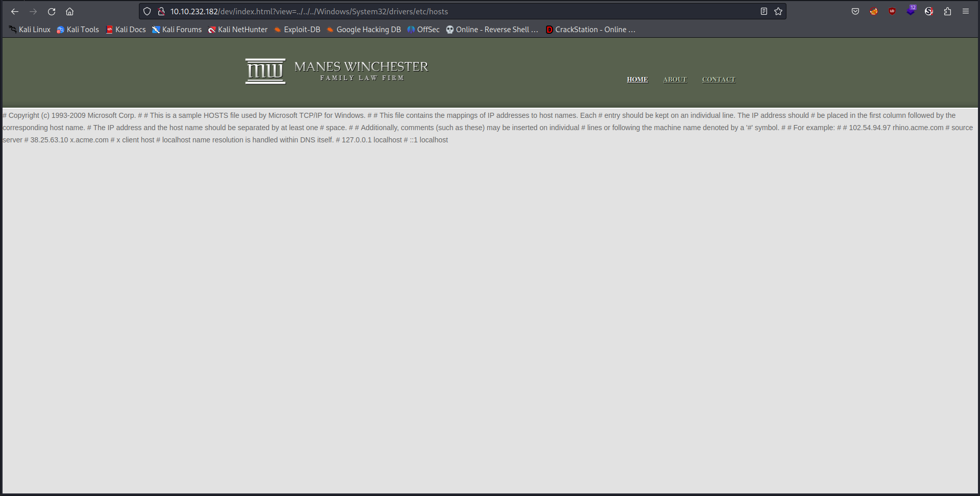Reload the current page
The width and height of the screenshot is (980, 496).
(52, 11)
